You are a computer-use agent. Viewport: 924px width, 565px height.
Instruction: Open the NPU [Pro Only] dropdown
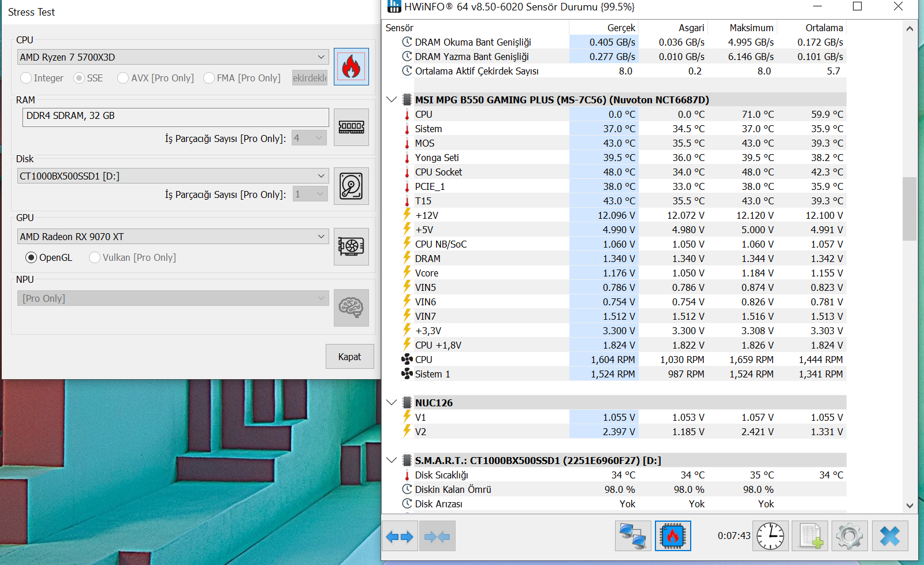click(173, 298)
